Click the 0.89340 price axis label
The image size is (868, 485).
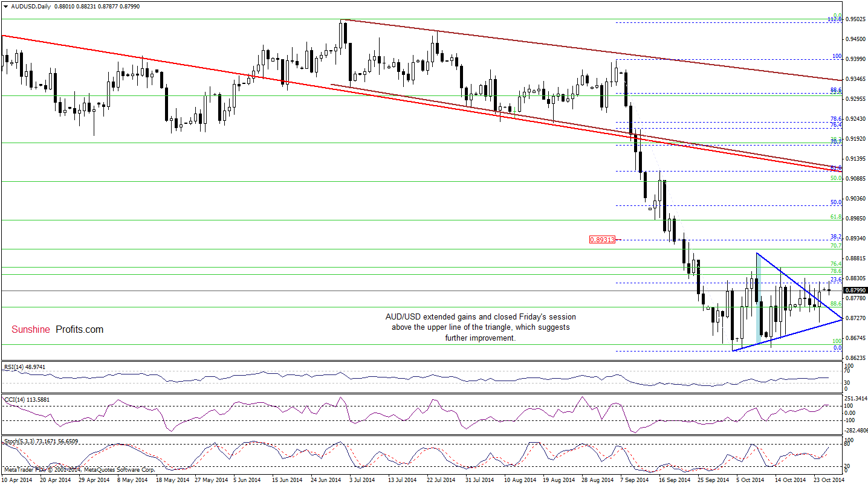click(855, 239)
